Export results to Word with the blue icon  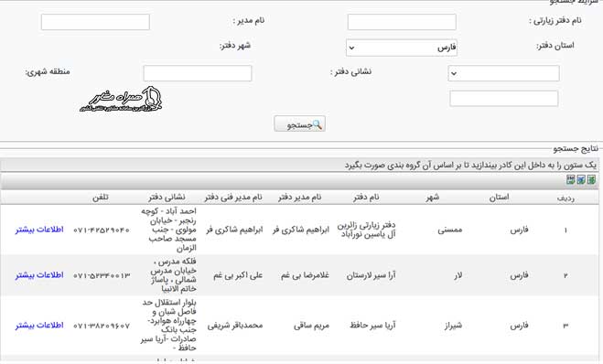click(581, 179)
